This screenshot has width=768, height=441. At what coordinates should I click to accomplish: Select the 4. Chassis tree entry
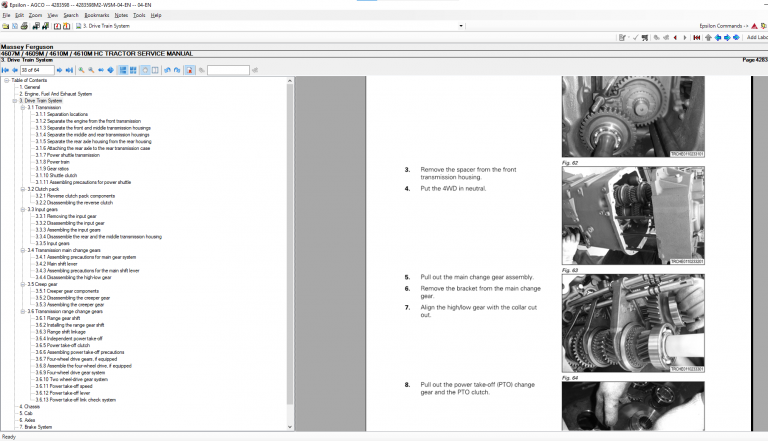(x=30, y=407)
